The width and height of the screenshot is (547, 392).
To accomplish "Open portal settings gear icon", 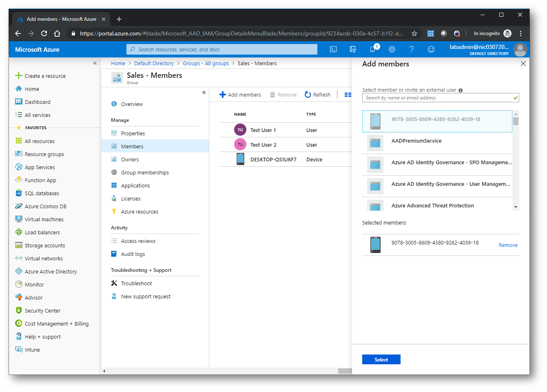I will 392,49.
